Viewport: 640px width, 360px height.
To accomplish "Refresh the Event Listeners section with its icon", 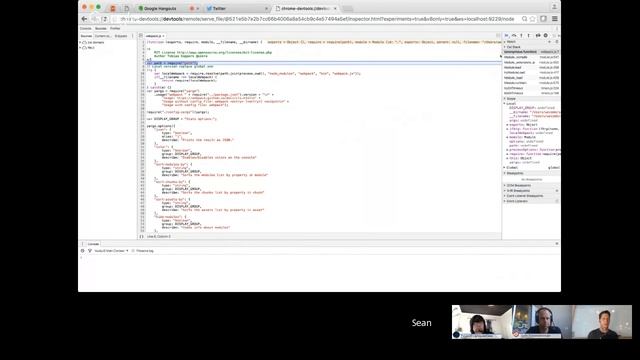I will pyautogui.click(x=557, y=201).
